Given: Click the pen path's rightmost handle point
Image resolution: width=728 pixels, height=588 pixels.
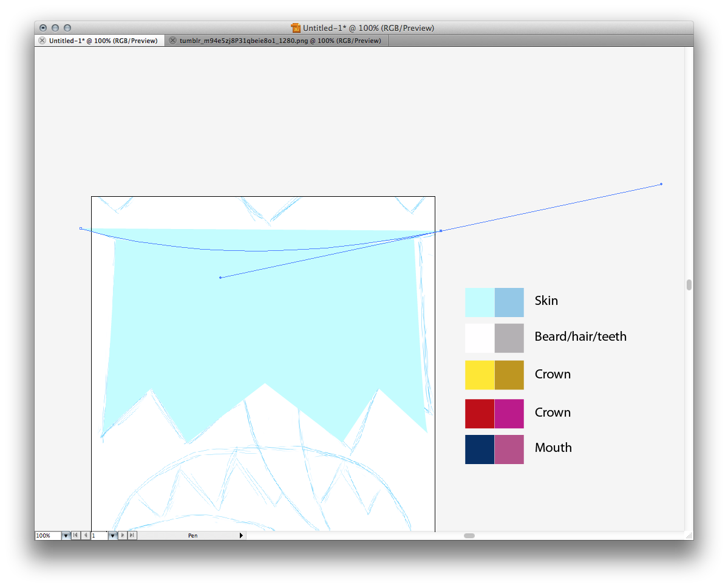Looking at the screenshot, I should tap(661, 184).
